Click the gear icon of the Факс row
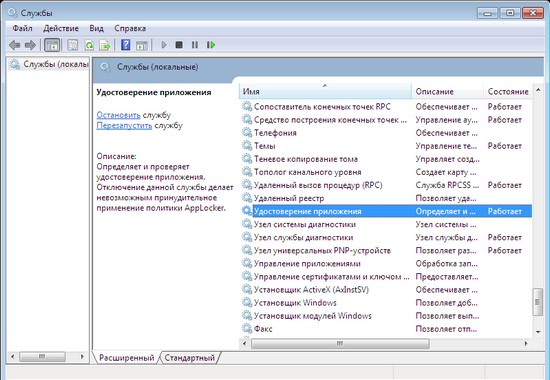The height and width of the screenshot is (380, 550). [x=247, y=329]
